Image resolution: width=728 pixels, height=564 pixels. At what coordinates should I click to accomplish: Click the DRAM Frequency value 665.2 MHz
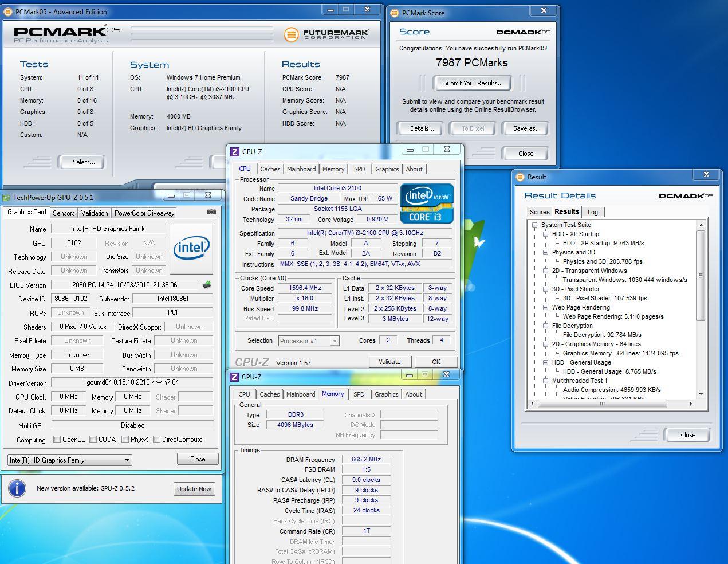[366, 459]
